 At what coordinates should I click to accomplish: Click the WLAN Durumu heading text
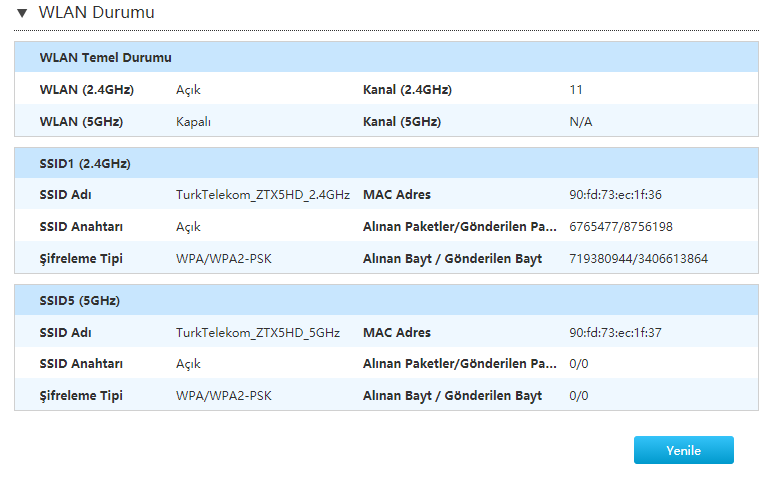pos(96,13)
